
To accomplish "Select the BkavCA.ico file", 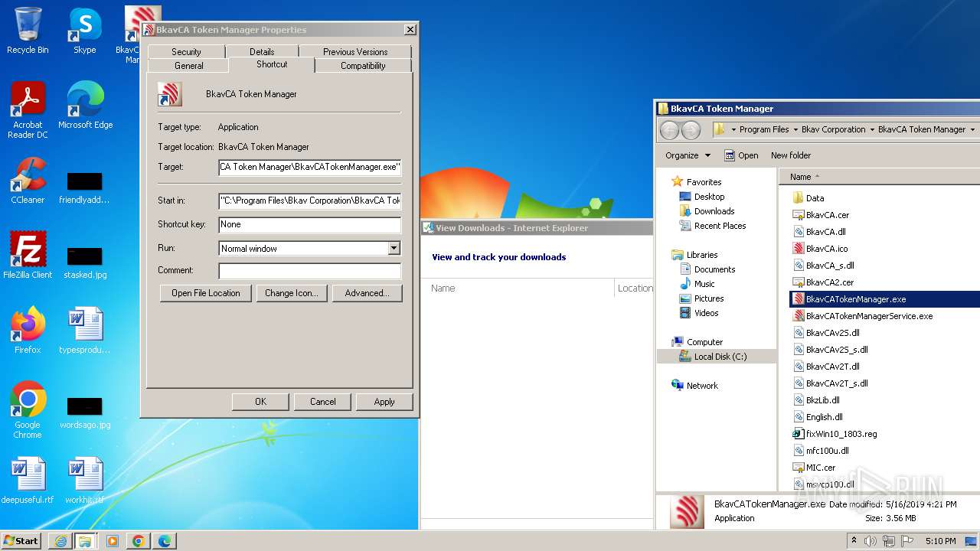I will (826, 249).
